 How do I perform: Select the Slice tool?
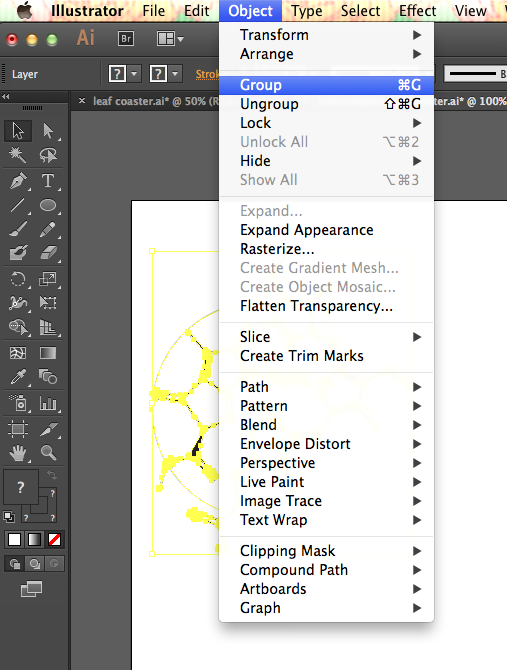pyautogui.click(x=48, y=429)
